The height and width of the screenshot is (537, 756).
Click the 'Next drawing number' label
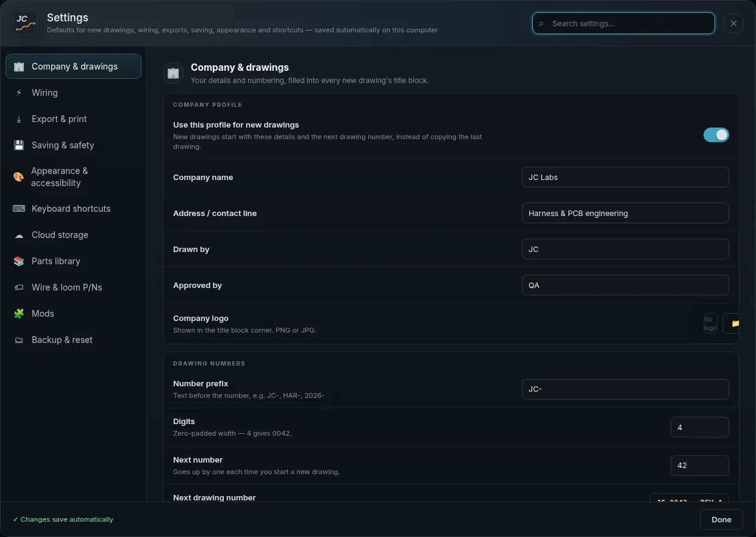(215, 497)
